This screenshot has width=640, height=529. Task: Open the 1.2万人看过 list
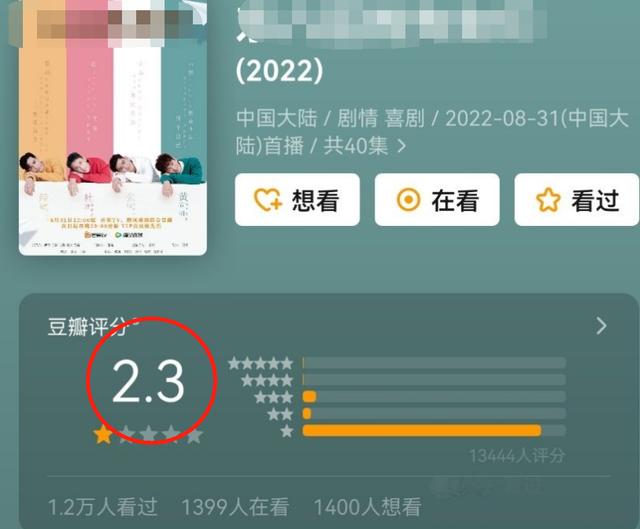(102, 507)
